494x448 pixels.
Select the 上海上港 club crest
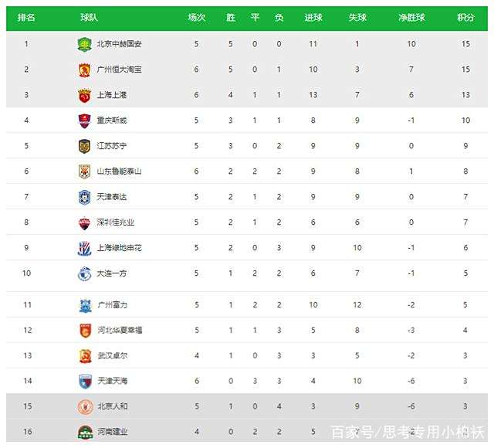pyautogui.click(x=84, y=95)
